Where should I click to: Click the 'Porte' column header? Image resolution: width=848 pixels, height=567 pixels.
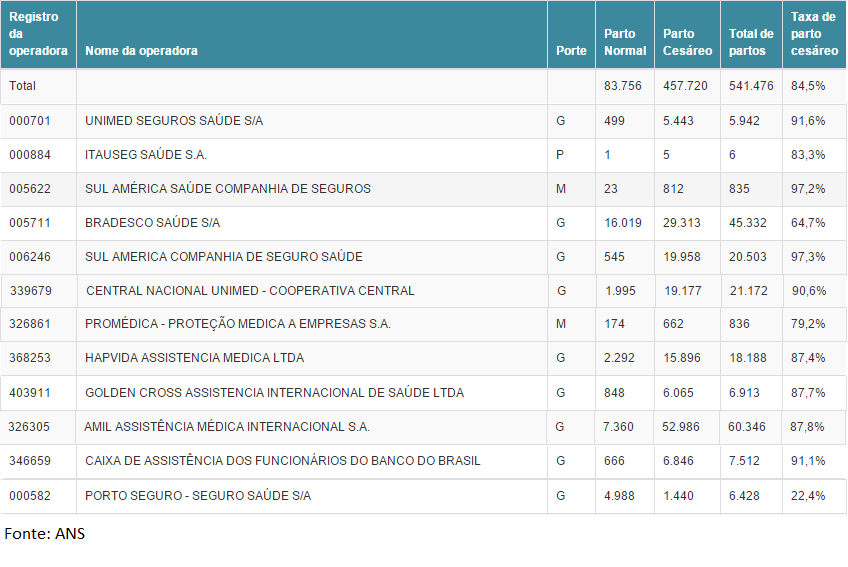click(571, 51)
